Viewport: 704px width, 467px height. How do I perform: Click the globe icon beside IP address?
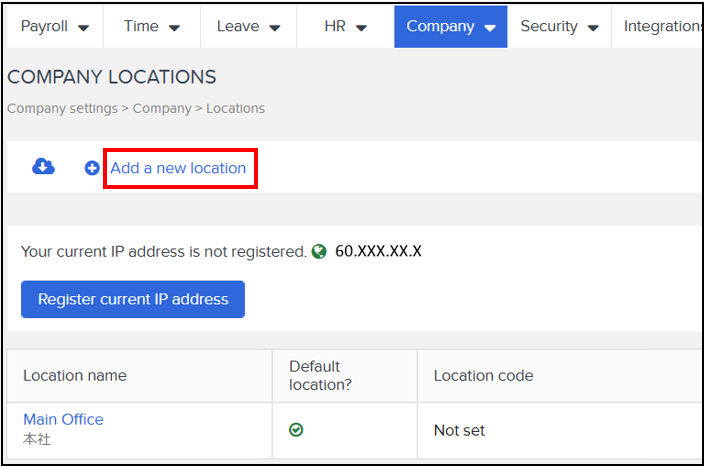point(319,251)
